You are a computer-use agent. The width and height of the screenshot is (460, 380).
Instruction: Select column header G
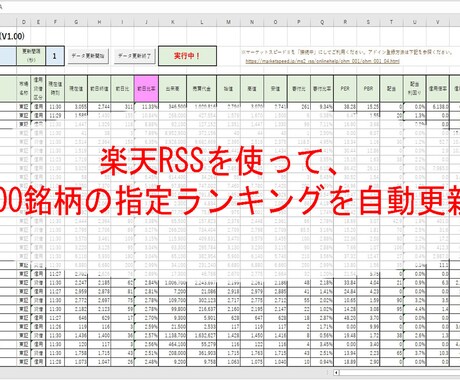pos(76,22)
